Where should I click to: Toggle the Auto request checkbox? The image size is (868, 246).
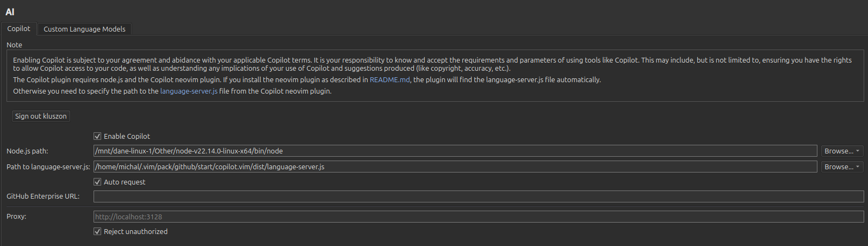[97, 182]
